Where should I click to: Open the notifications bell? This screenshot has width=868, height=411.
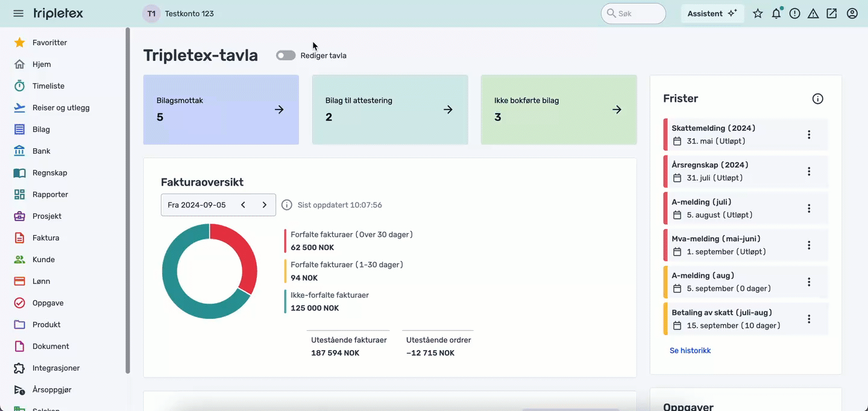coord(776,13)
